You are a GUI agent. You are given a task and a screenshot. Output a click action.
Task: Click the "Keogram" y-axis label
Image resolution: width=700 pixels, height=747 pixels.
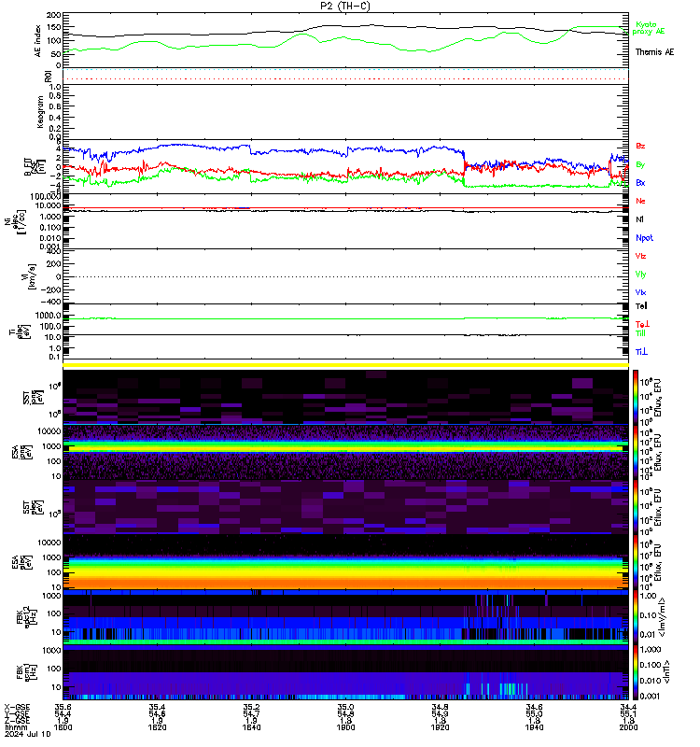[x=40, y=112]
